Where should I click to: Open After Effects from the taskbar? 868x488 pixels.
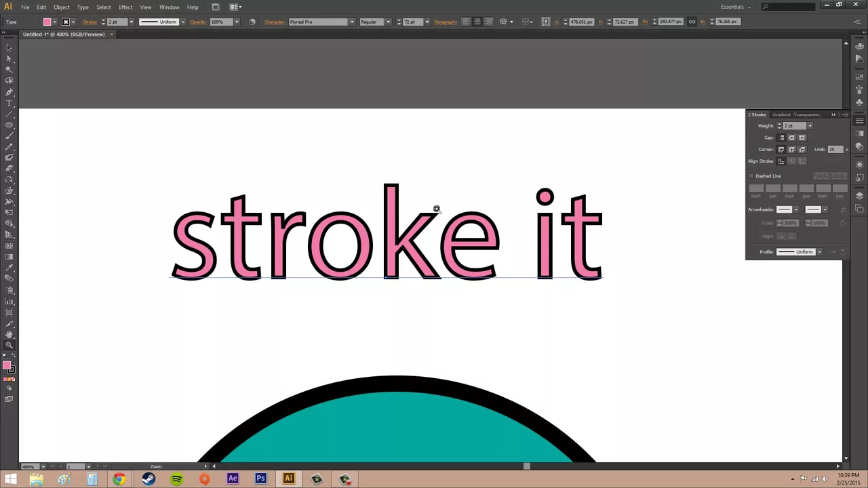[x=233, y=479]
